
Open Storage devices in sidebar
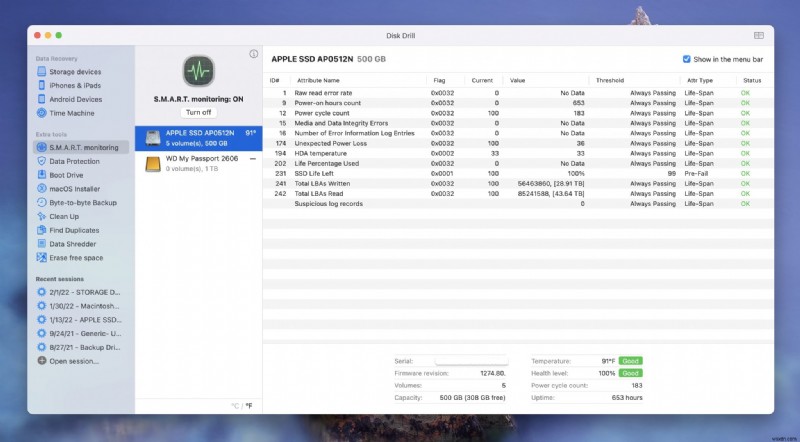[x=75, y=72]
